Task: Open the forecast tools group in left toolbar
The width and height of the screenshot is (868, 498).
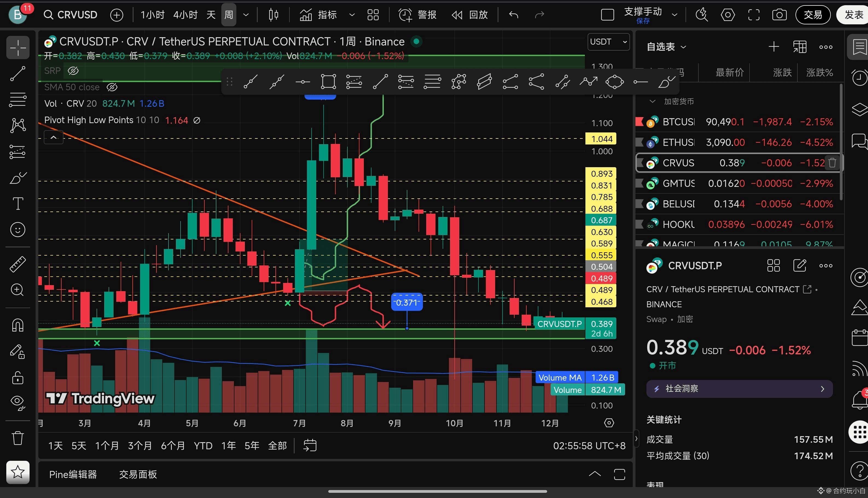Action: [18, 152]
